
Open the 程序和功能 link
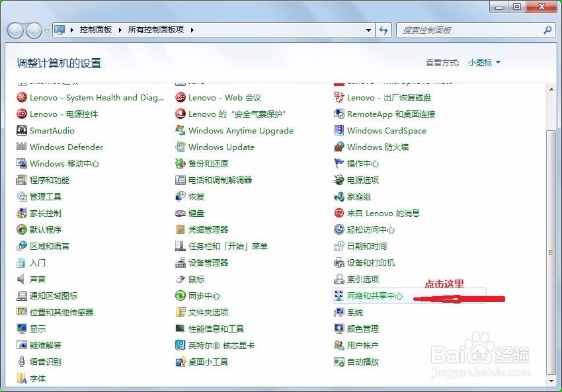(x=50, y=180)
